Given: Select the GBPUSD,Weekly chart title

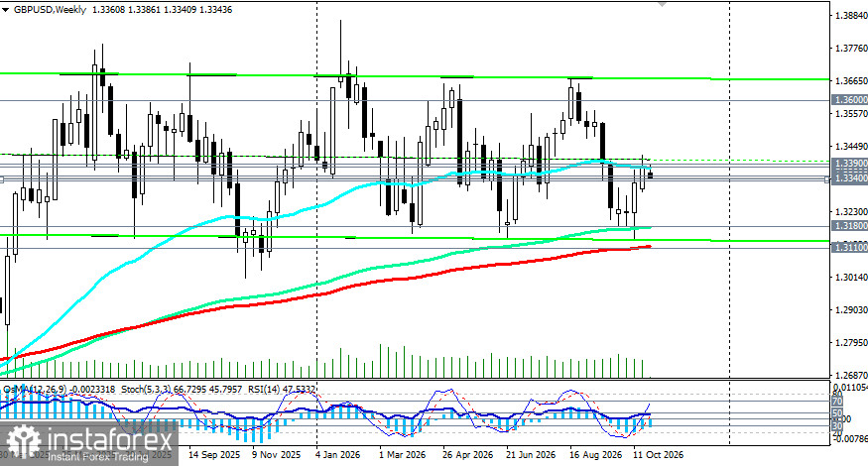Looking at the screenshot, I should 50,9.
